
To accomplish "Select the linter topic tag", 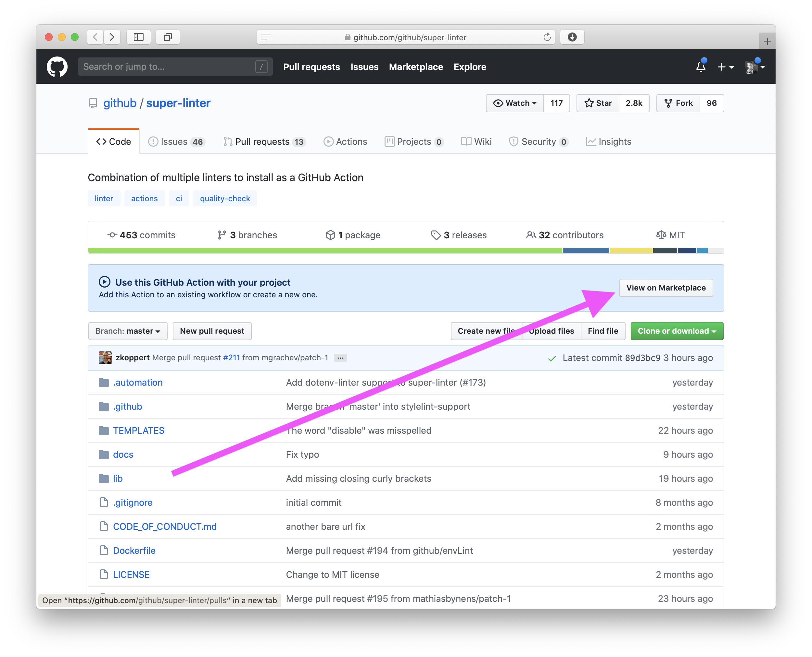I will 104,199.
